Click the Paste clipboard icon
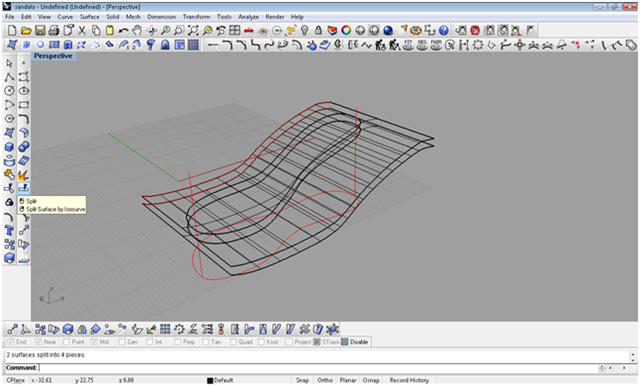Screen dimensions: 640x386 click(109, 30)
